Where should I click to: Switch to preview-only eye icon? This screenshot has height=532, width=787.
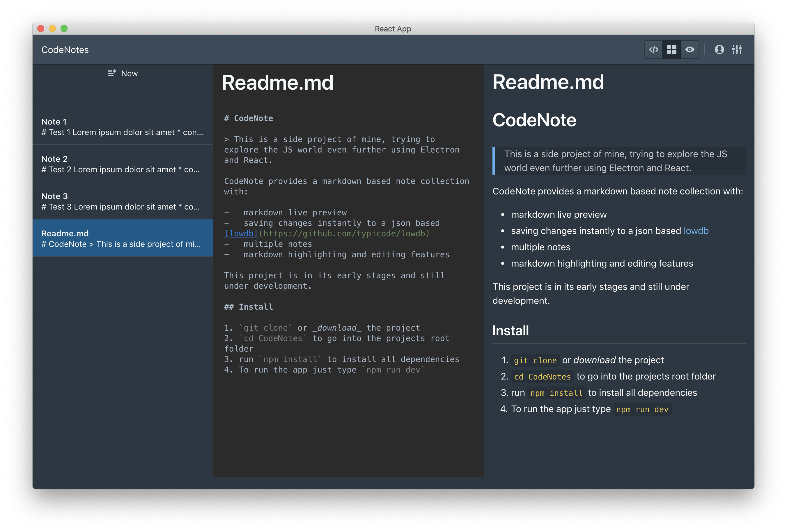coord(690,50)
